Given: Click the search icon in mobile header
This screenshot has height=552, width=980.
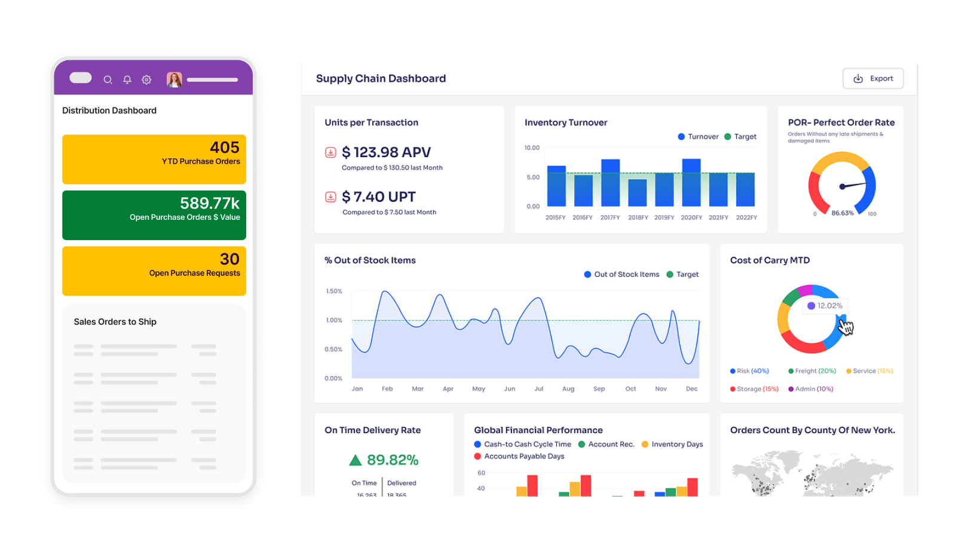Looking at the screenshot, I should pos(108,79).
